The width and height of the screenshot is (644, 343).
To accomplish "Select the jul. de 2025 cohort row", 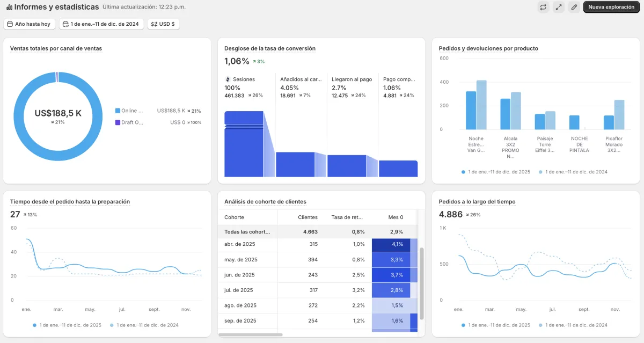I will pyautogui.click(x=318, y=290).
